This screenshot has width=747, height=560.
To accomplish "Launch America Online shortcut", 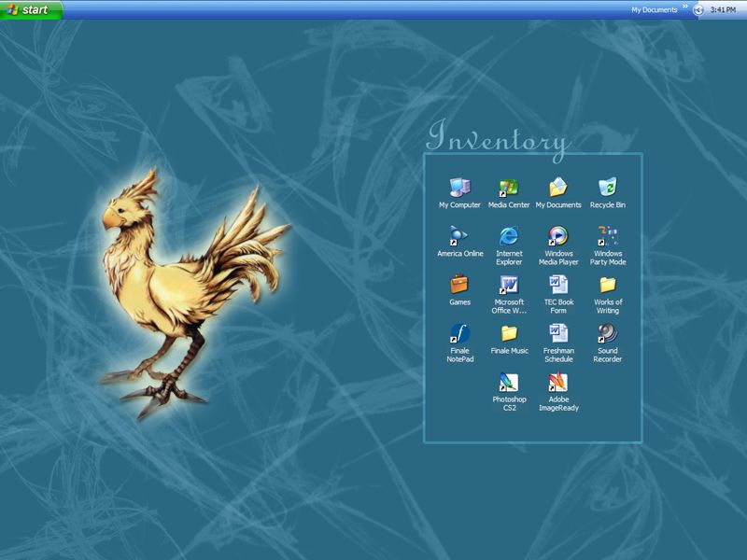I will 459,242.
